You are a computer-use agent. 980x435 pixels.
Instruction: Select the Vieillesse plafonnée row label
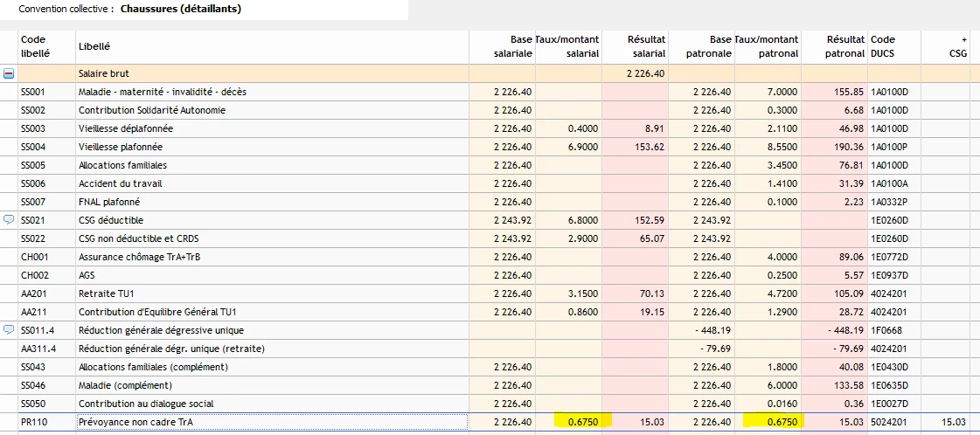pyautogui.click(x=121, y=147)
